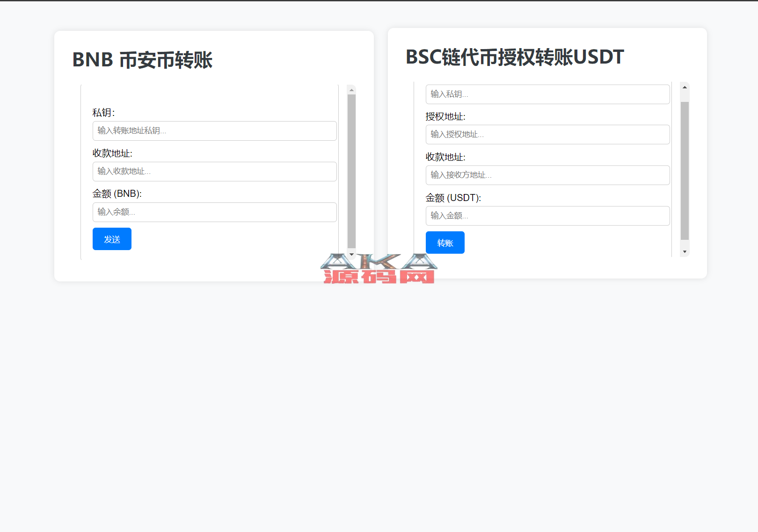Click the USDT amount 输入金额 field

(547, 216)
